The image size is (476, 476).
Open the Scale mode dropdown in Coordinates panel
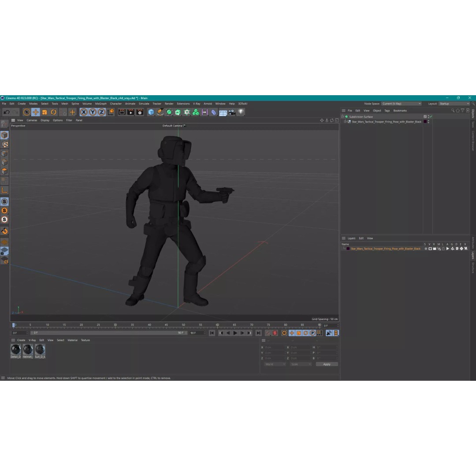pyautogui.click(x=301, y=364)
